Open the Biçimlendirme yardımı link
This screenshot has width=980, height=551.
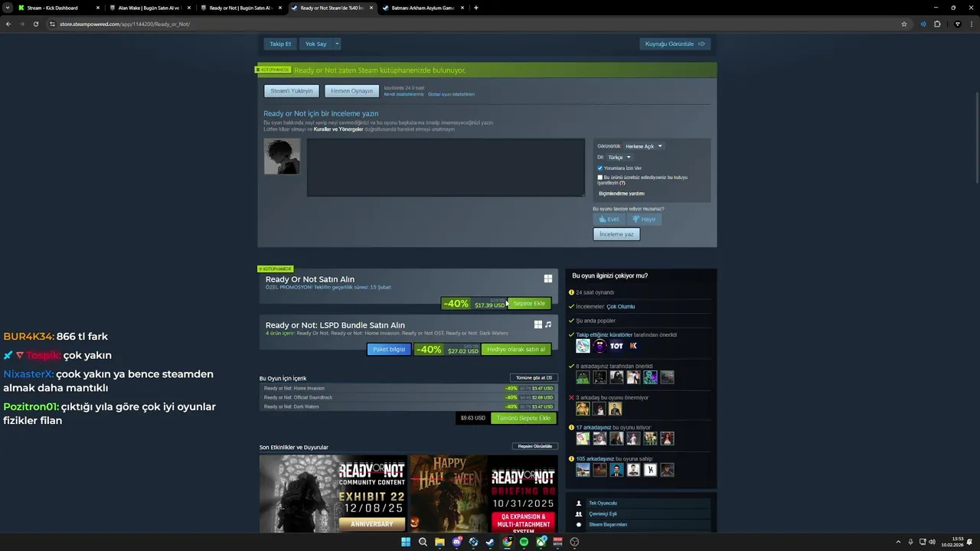pyautogui.click(x=622, y=194)
